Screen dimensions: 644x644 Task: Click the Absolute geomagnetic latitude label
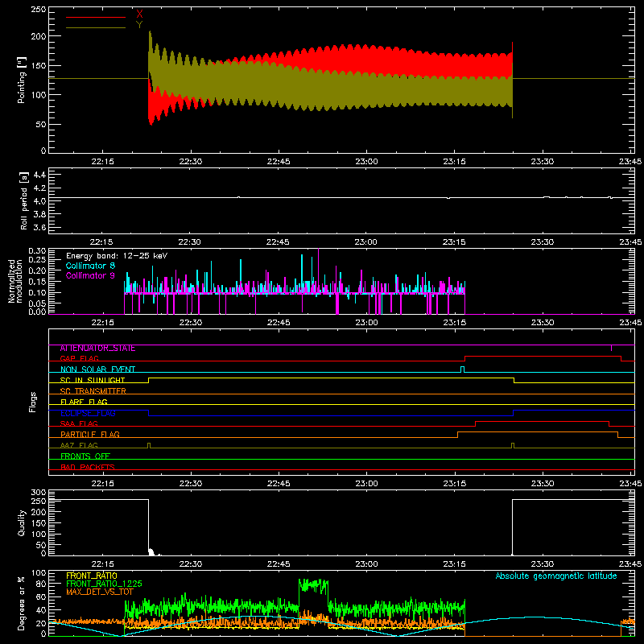[556, 576]
